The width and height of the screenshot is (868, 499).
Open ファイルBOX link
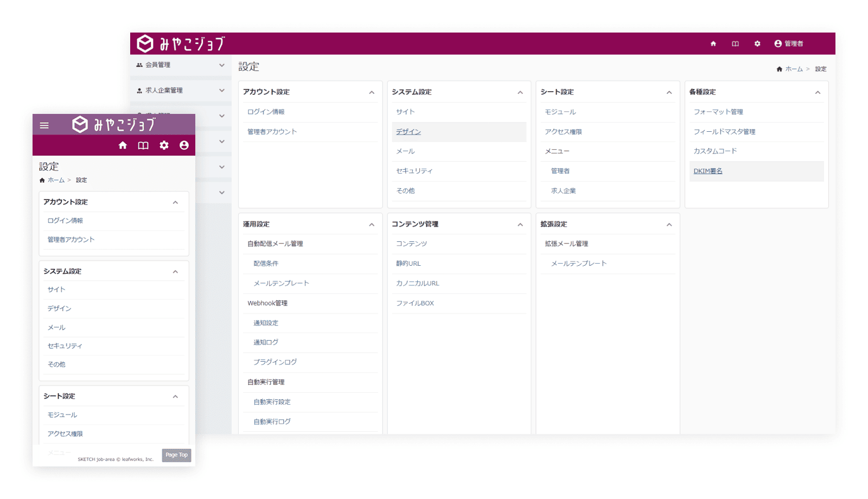click(x=415, y=303)
